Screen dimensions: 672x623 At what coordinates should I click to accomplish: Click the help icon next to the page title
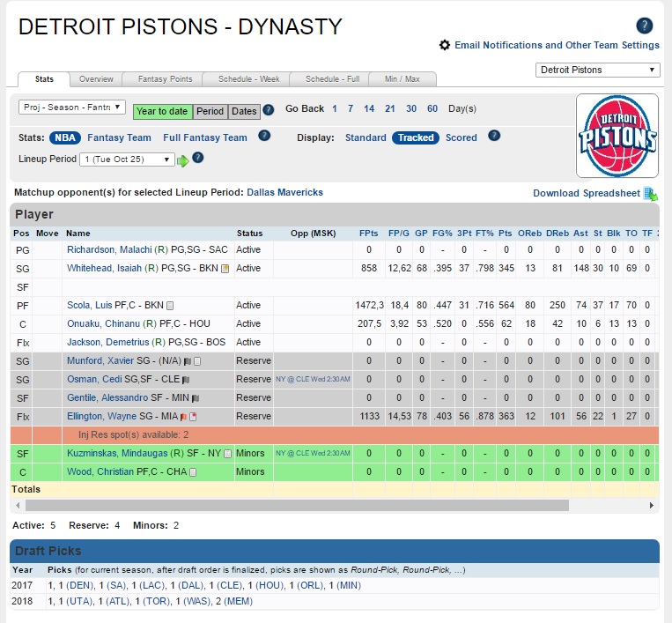645,26
